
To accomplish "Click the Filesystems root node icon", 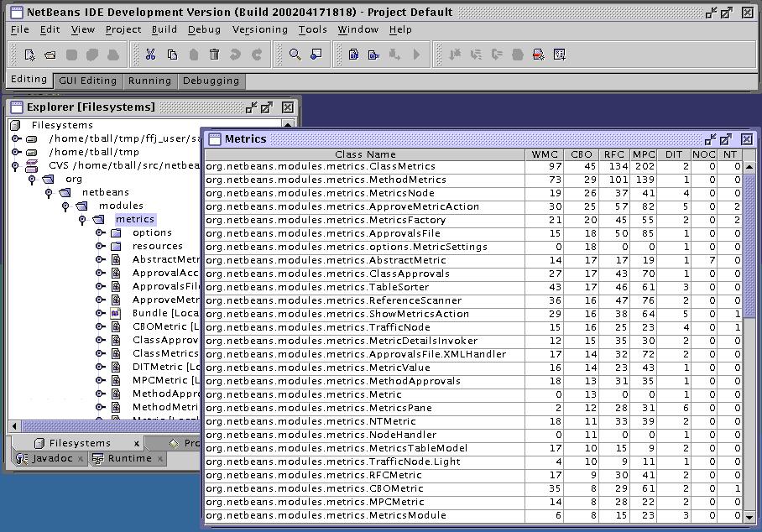I will (x=15, y=125).
